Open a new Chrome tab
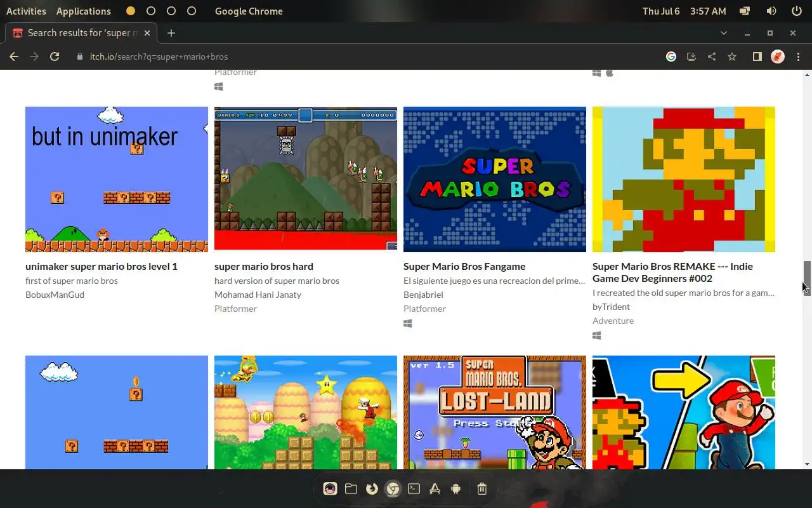This screenshot has height=508, width=812. tap(171, 33)
